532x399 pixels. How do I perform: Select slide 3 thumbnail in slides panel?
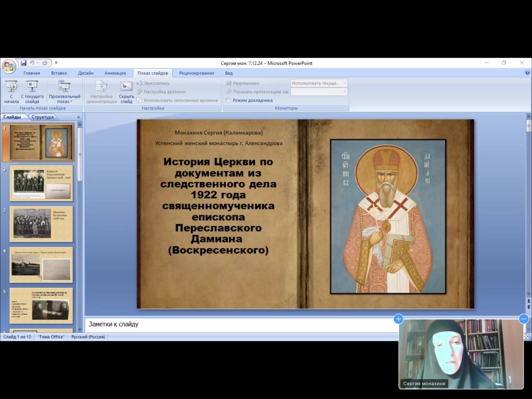click(41, 224)
